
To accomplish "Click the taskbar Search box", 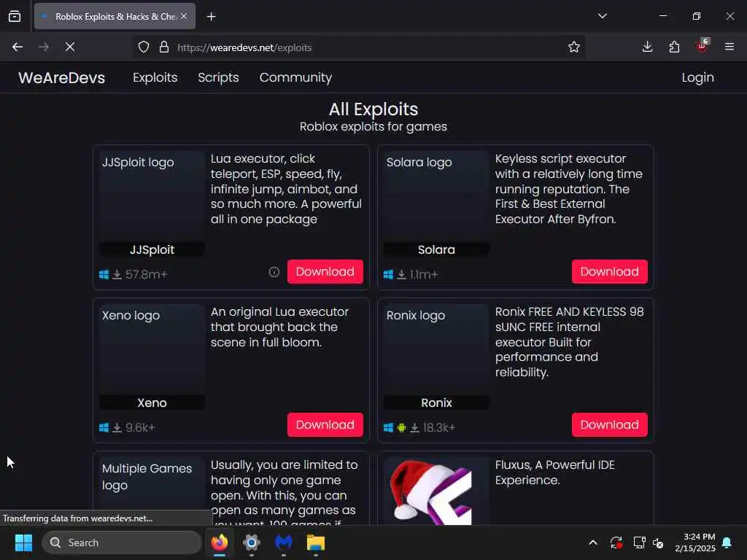I will 122,542.
